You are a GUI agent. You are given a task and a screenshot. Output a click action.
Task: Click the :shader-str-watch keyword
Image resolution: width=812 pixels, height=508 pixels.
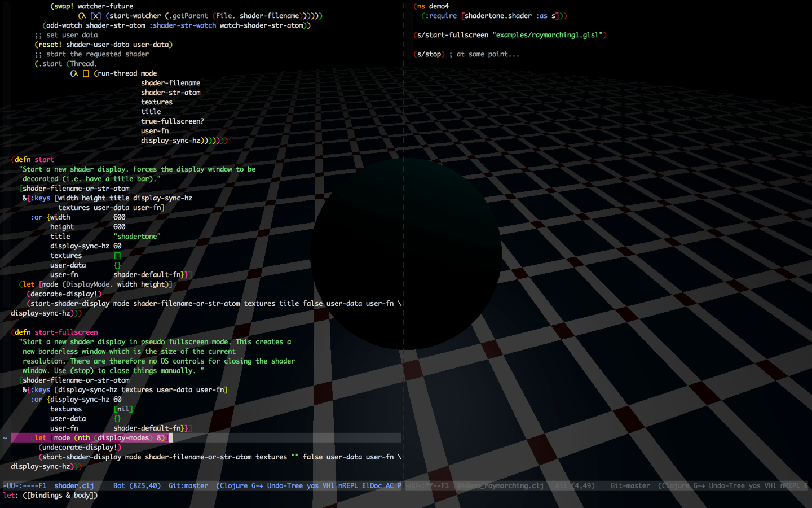(183, 25)
